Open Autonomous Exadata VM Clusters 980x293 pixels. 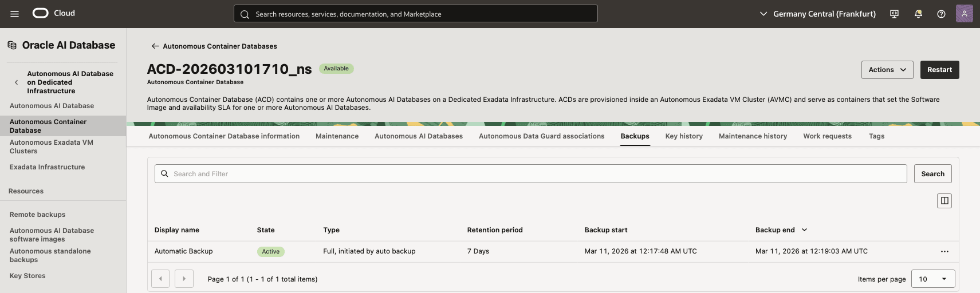pos(52,147)
